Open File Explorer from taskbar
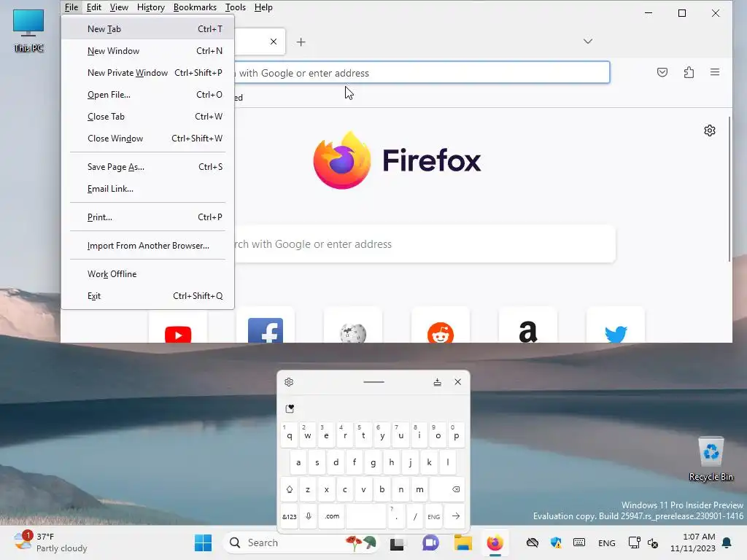The width and height of the screenshot is (747, 560). tap(462, 542)
